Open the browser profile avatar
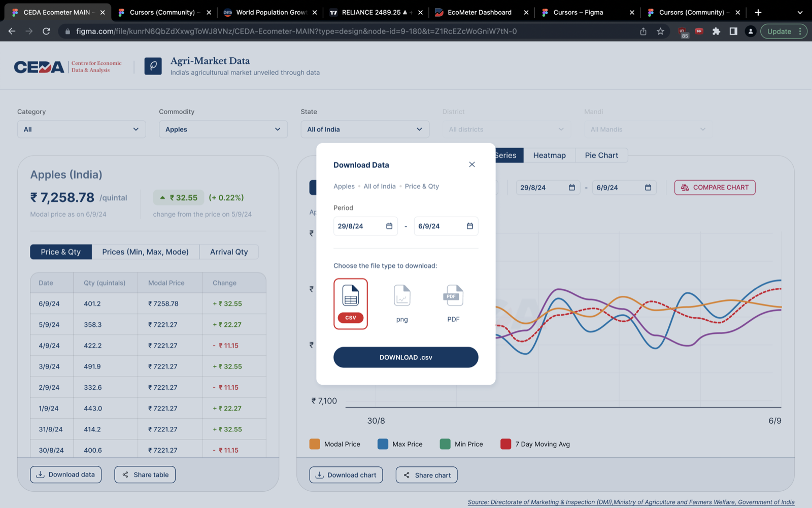The width and height of the screenshot is (812, 508). pos(751,31)
